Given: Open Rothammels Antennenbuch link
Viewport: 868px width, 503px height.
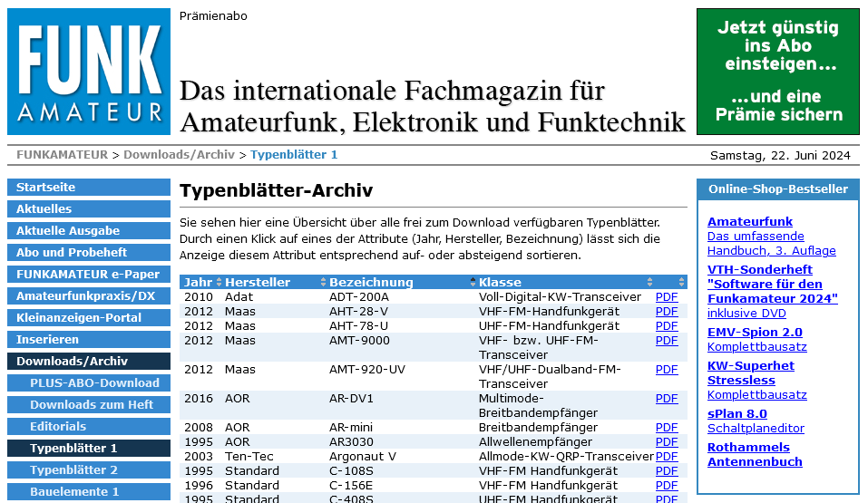Looking at the screenshot, I should point(755,454).
